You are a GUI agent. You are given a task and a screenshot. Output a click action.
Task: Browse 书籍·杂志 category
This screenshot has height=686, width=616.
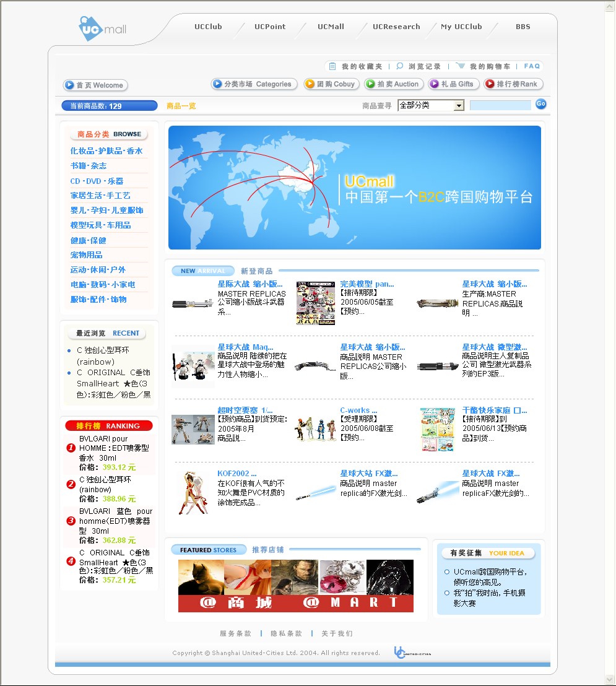pos(89,166)
